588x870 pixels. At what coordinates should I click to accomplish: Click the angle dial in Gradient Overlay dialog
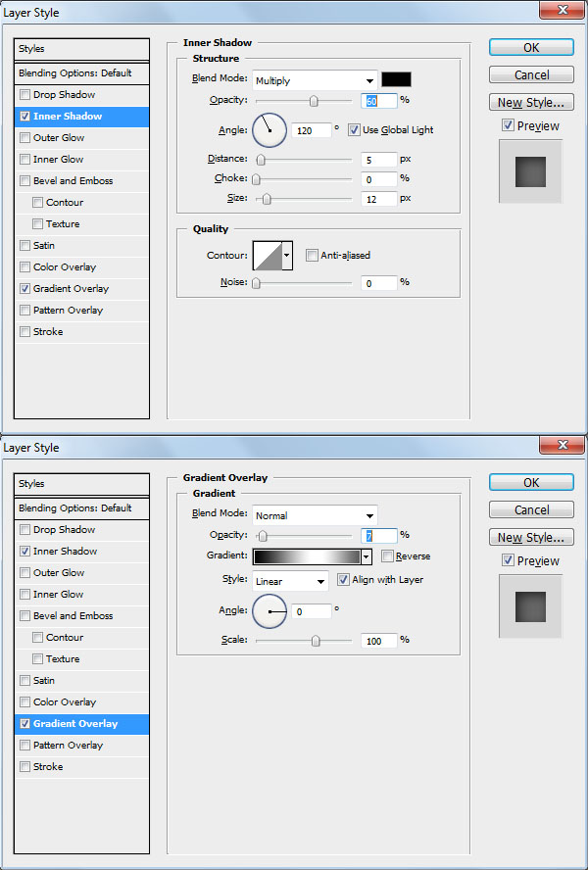pos(269,611)
